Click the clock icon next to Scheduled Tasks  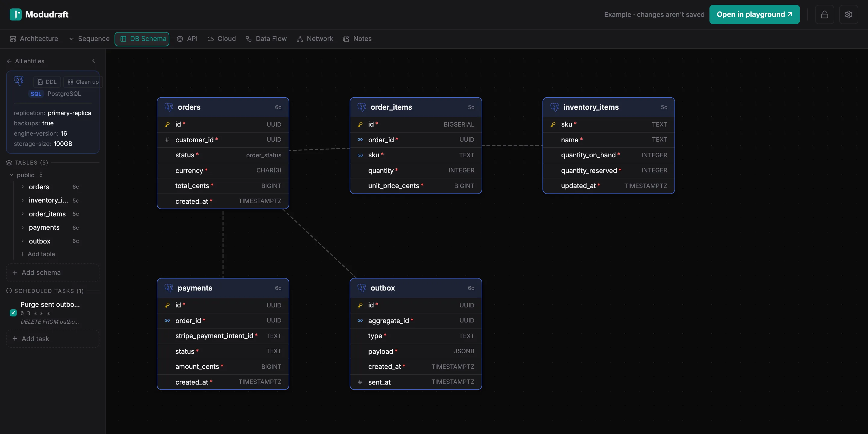9,291
